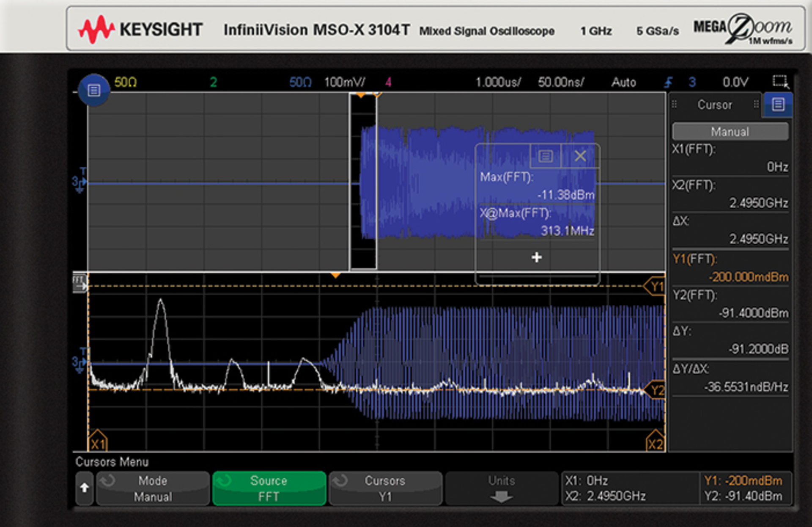Open the Mode Manual selection
This screenshot has height=527, width=812.
pyautogui.click(x=153, y=488)
